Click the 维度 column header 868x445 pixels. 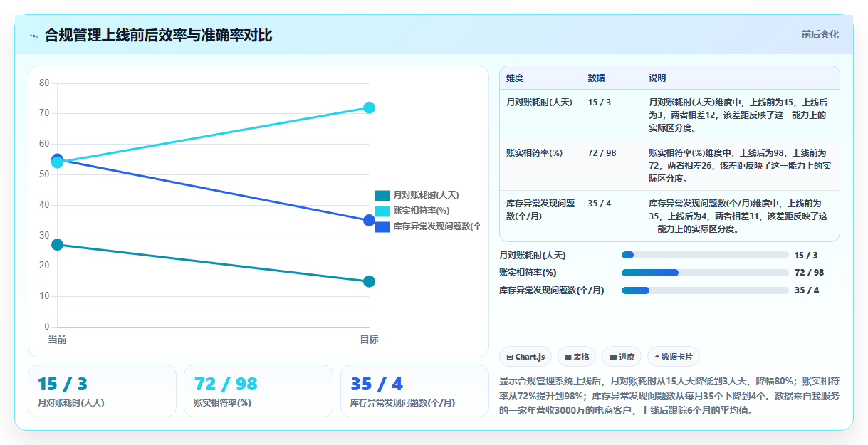(515, 78)
